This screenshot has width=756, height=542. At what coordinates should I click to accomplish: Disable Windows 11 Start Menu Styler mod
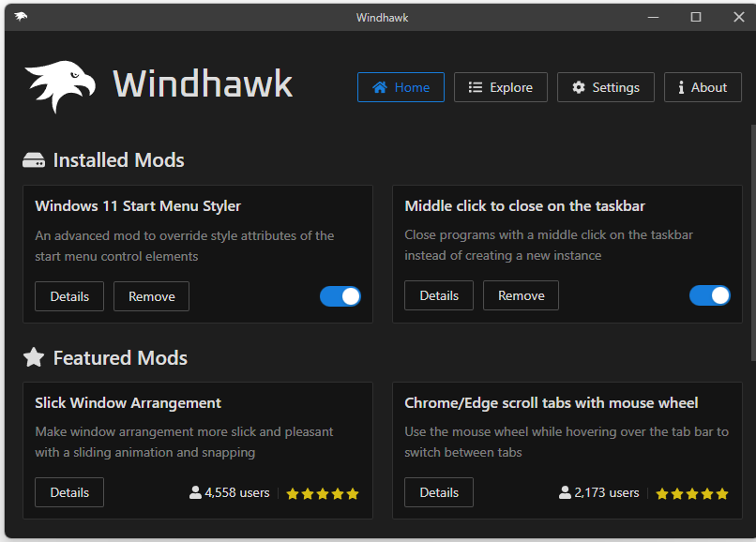(x=340, y=296)
